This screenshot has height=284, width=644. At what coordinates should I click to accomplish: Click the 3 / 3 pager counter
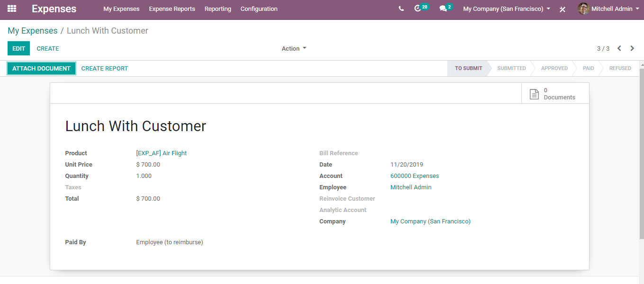coord(603,49)
